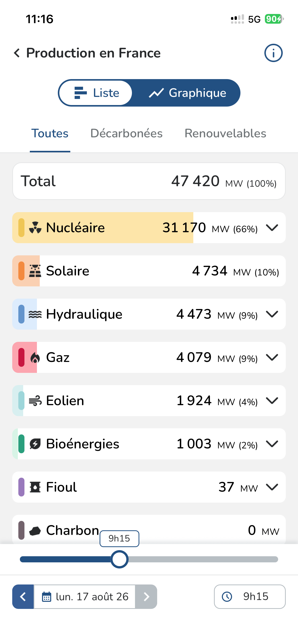
Task: Click the time slider handle at 9h15
Action: (x=119, y=559)
